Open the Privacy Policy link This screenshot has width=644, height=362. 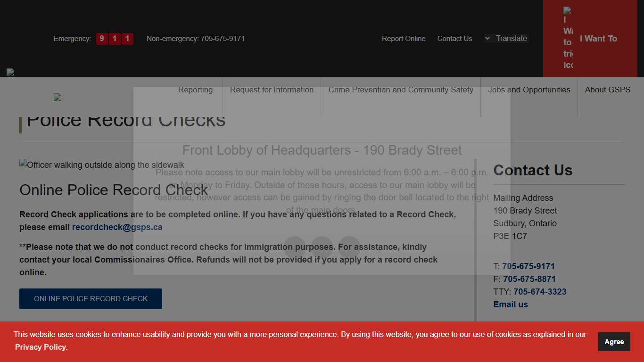(41, 347)
